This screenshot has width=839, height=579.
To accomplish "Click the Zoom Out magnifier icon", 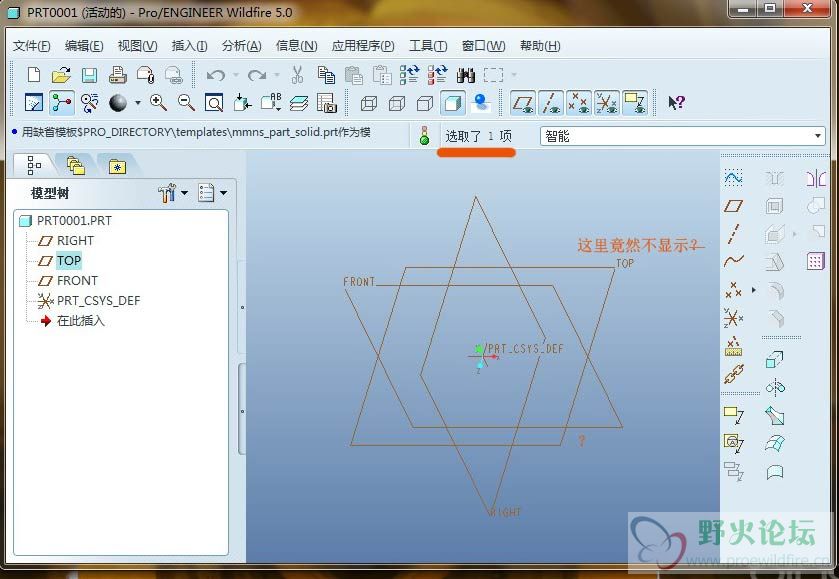I will (186, 102).
